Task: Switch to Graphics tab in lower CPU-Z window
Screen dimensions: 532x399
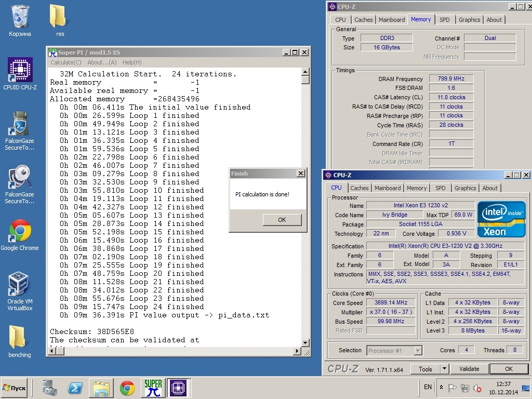Action: [465, 188]
